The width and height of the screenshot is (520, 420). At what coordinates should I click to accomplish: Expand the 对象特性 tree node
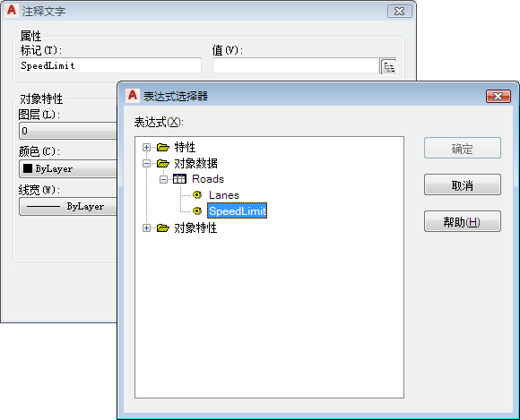(146, 227)
